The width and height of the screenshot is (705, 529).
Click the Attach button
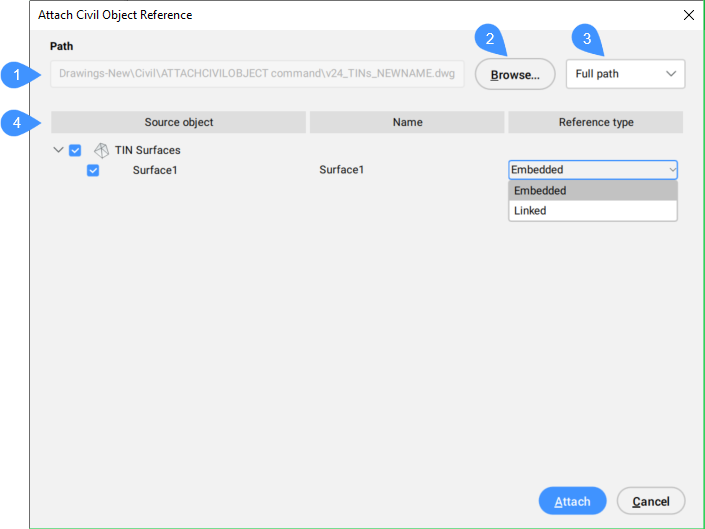tap(572, 501)
